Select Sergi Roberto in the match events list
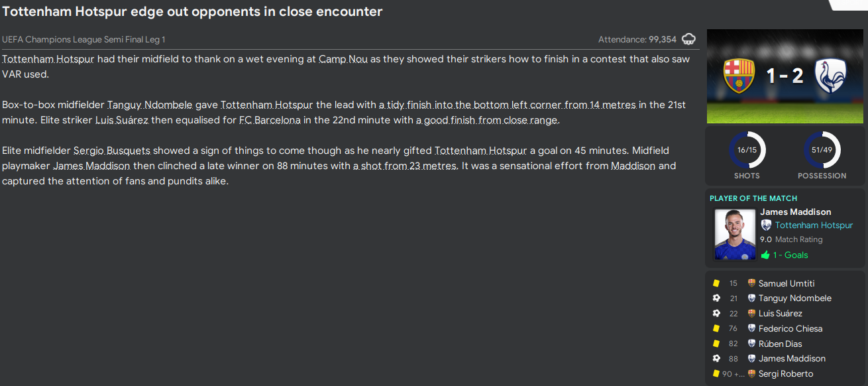This screenshot has width=868, height=386. 785,374
